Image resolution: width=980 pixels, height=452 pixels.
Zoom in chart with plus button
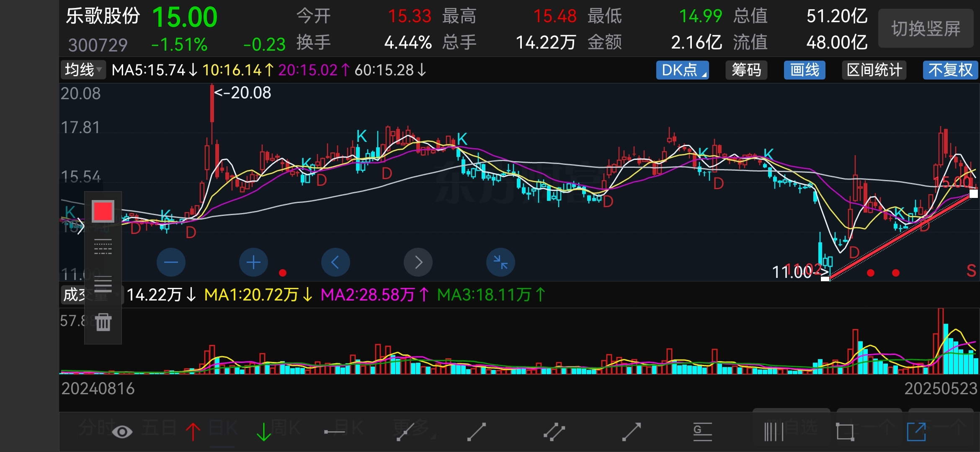pyautogui.click(x=253, y=262)
